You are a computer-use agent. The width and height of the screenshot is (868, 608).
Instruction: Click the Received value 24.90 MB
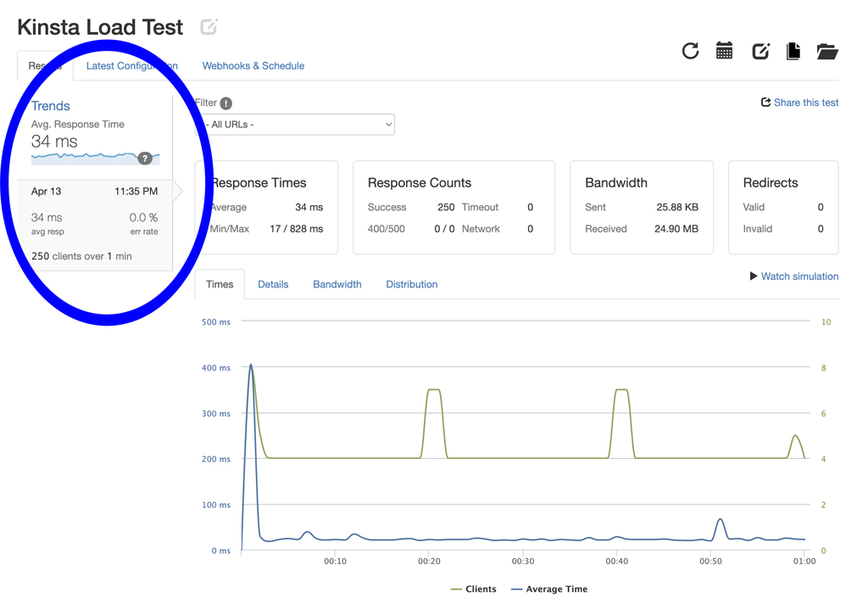coord(676,229)
